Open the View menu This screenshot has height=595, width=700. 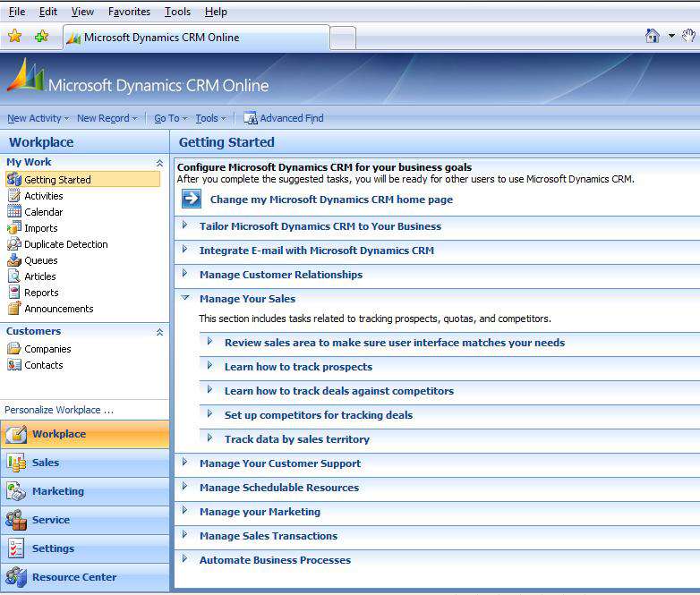pyautogui.click(x=82, y=12)
